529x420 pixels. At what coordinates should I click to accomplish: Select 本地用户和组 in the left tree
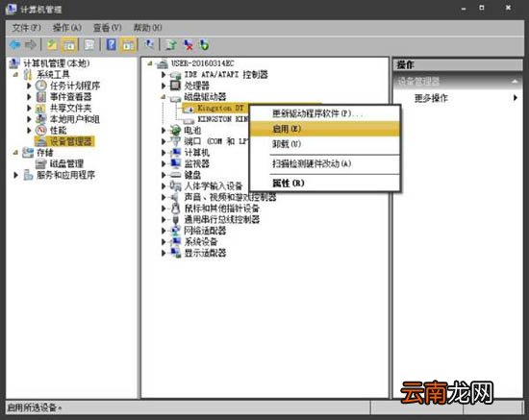pos(75,119)
